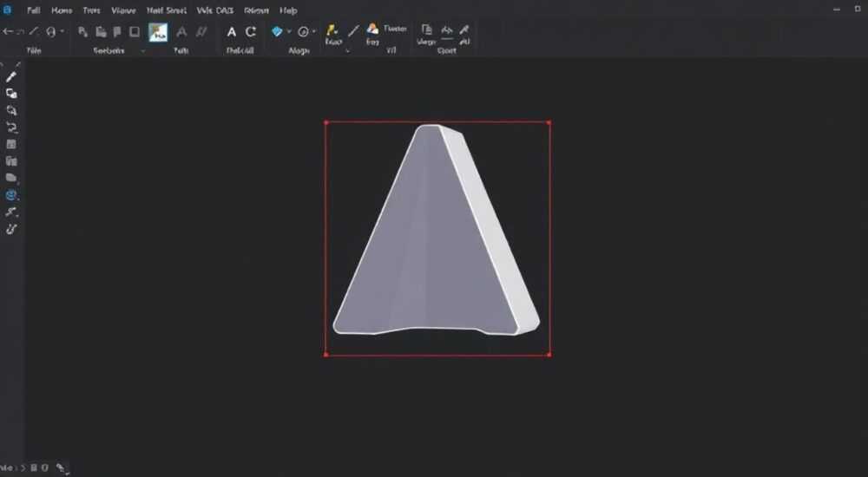Screen dimensions: 868x477
Task: Click the large letter A ribbon icon
Action: [232, 32]
